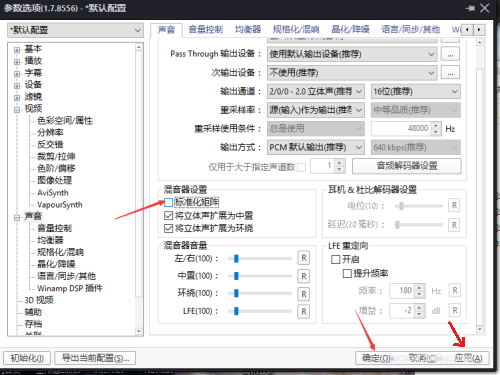
Task: Pin the preferences window with the pin icon
Action: click(x=470, y=8)
